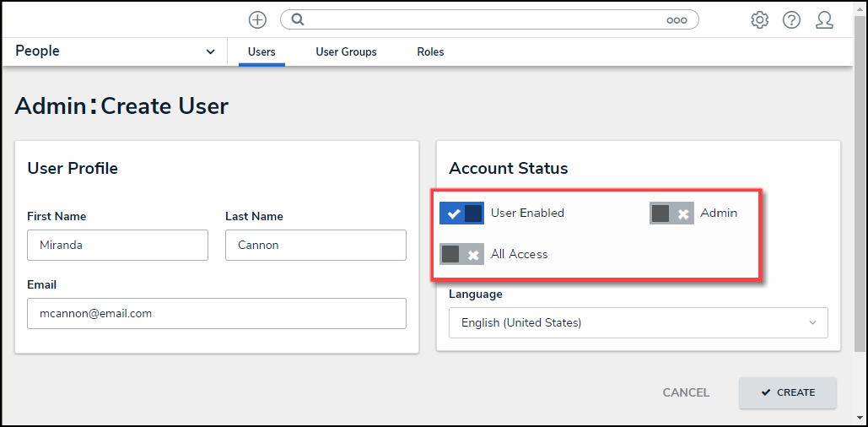
Task: Open the Language dropdown
Action: [638, 322]
